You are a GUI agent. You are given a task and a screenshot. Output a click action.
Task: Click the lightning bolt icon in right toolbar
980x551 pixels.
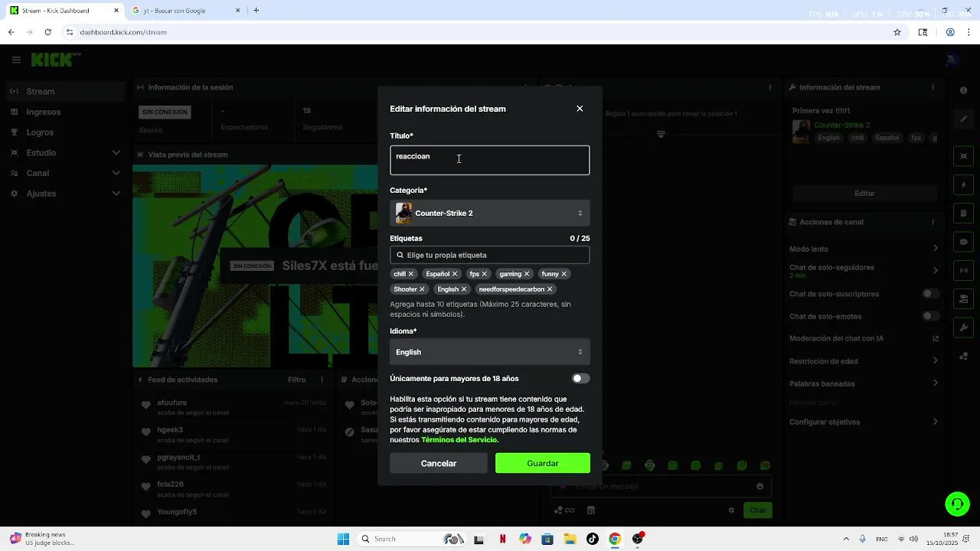pyautogui.click(x=964, y=185)
